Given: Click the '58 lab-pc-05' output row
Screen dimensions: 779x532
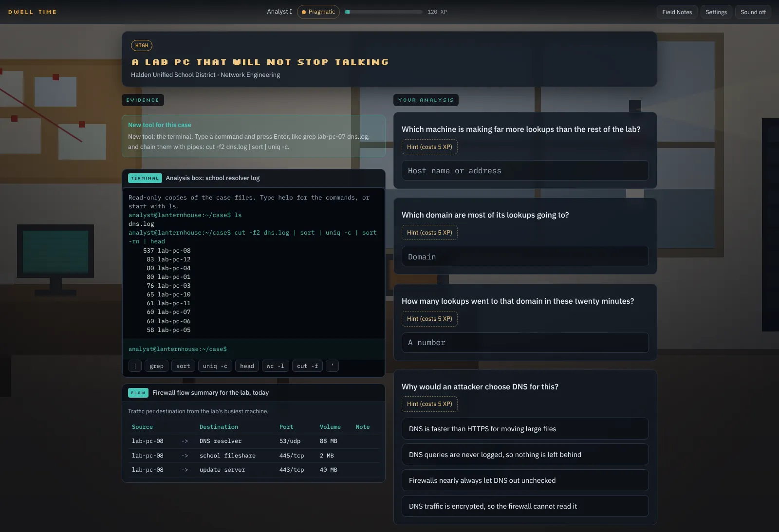Looking at the screenshot, I should point(168,330).
